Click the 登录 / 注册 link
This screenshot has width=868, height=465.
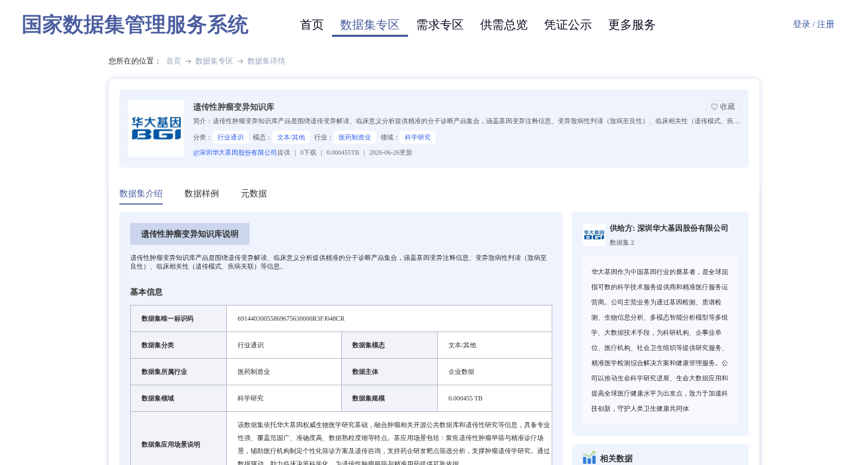(x=813, y=24)
